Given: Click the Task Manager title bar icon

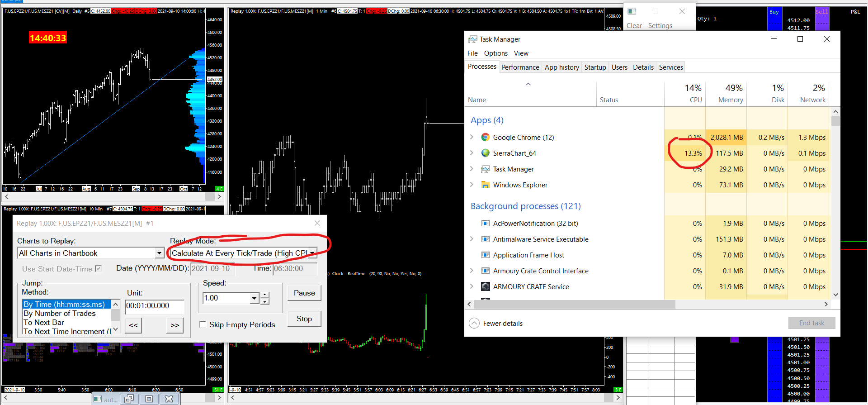Looking at the screenshot, I should (472, 39).
